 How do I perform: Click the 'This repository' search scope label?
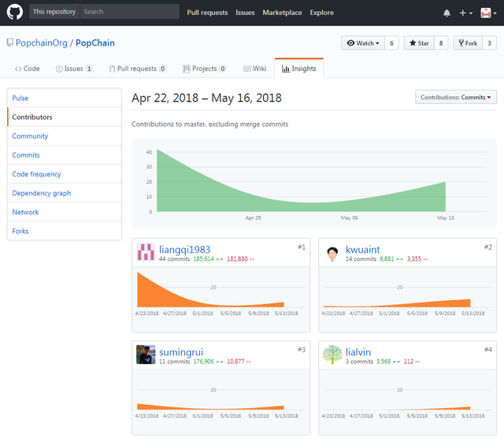click(x=54, y=12)
